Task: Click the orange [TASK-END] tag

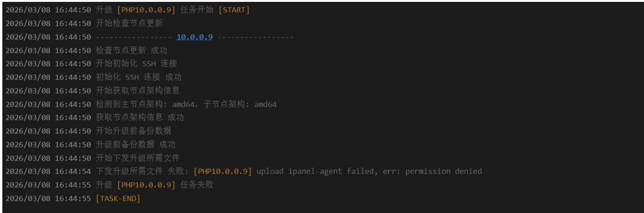Action: point(118,198)
